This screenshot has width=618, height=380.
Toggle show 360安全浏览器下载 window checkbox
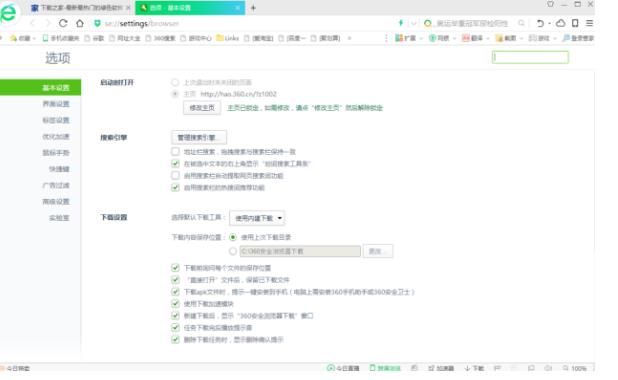click(175, 315)
